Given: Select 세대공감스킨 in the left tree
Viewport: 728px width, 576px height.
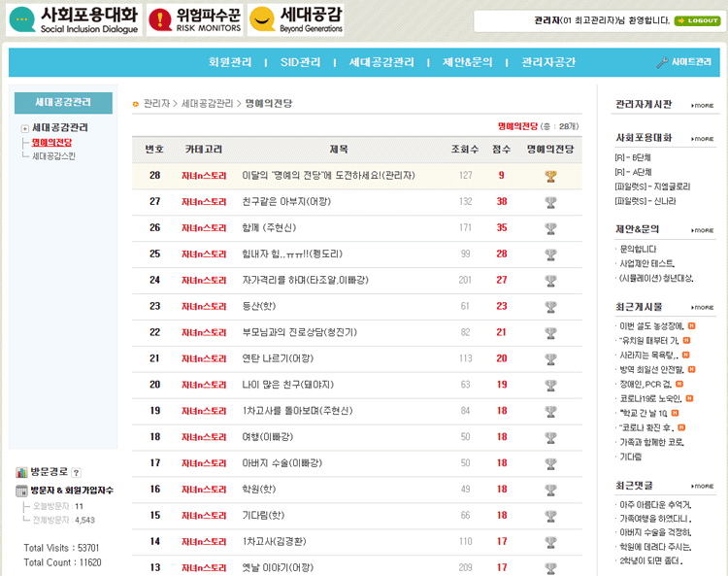Looking at the screenshot, I should pyautogui.click(x=53, y=155).
